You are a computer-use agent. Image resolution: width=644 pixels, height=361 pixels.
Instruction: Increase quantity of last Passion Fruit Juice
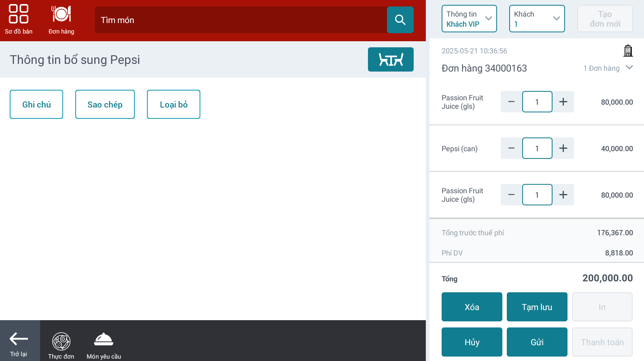(563, 195)
